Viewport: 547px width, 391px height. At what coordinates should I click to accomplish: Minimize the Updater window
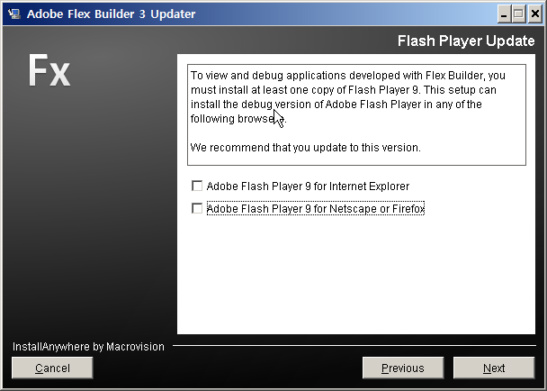pos(504,14)
